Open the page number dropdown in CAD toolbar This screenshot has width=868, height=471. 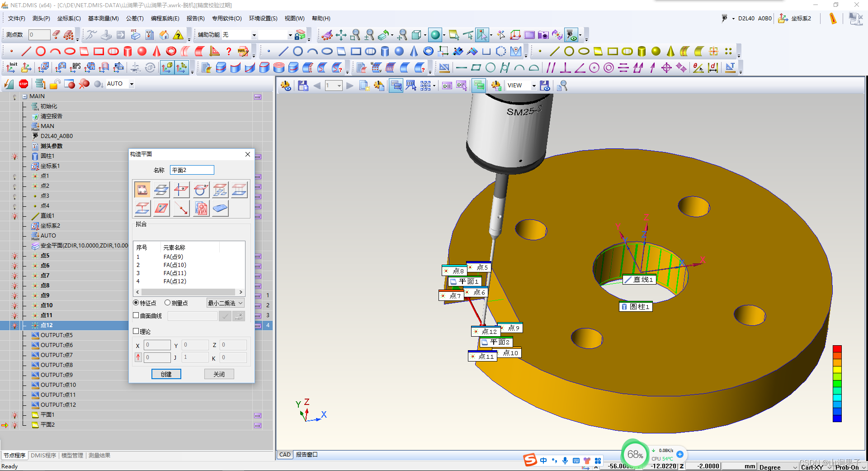[x=339, y=86]
